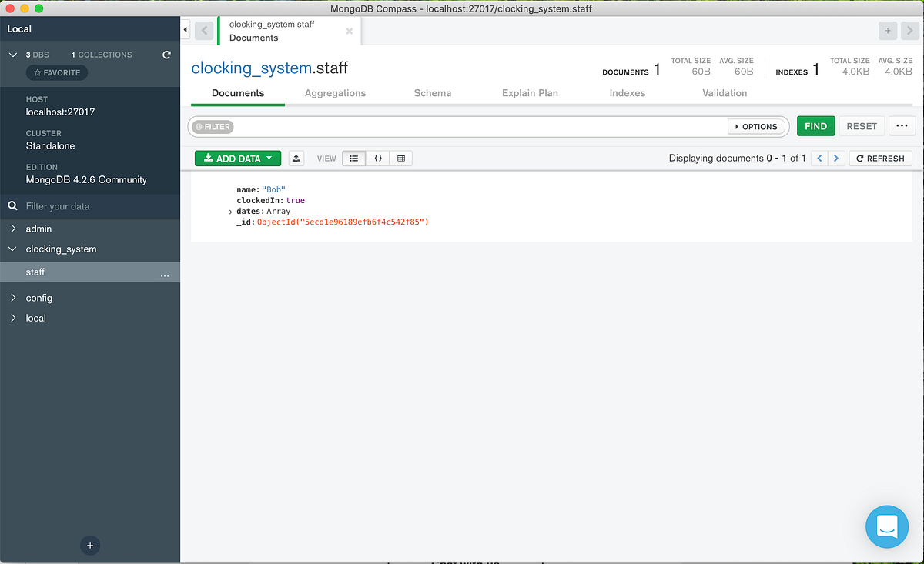
Task: Switch to the Schema tab
Action: 432,92
